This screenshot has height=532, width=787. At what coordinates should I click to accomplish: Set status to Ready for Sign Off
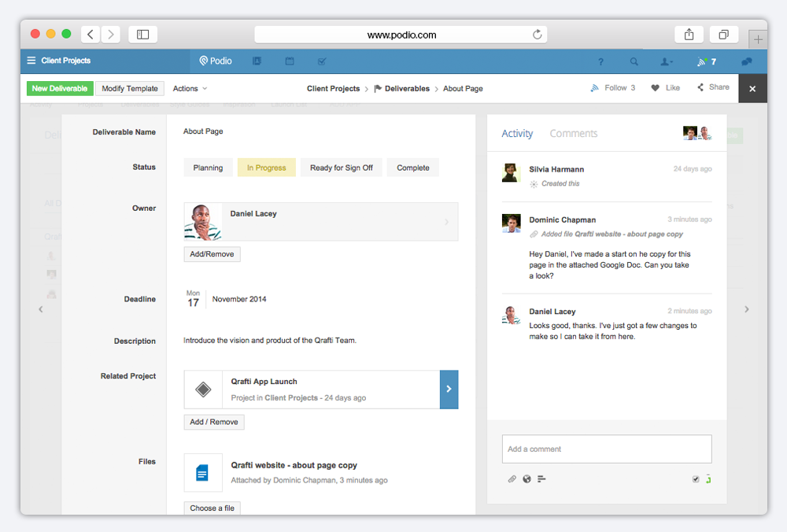tap(342, 168)
